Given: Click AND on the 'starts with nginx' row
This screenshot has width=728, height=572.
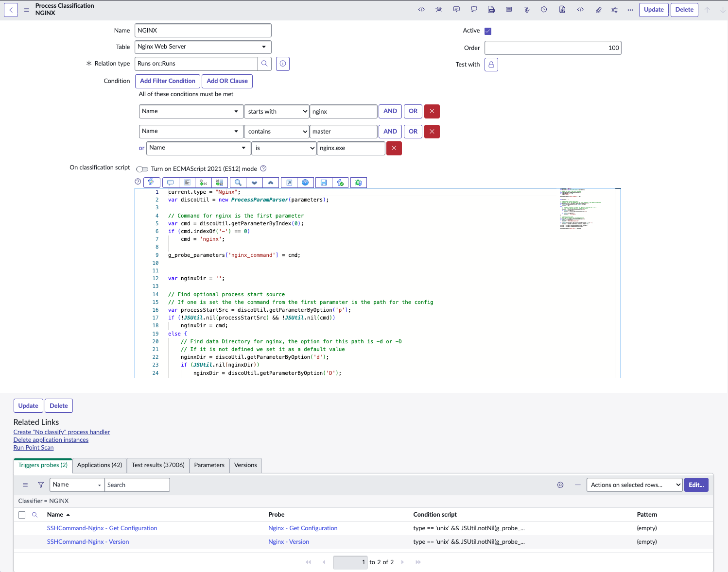Looking at the screenshot, I should click(390, 112).
